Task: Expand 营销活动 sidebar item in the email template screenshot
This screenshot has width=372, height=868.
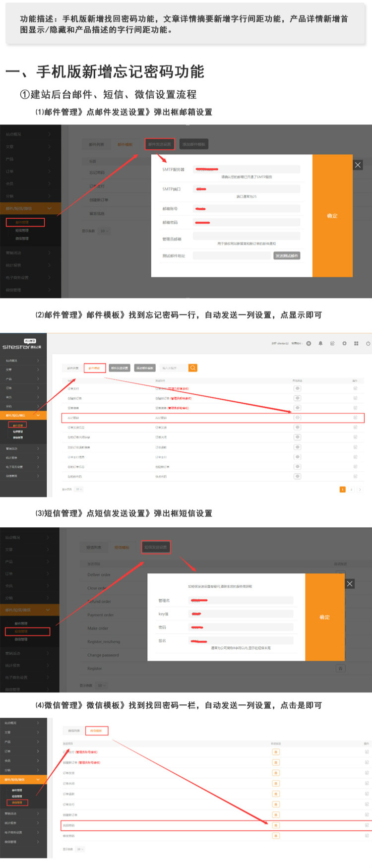Action: (23, 448)
